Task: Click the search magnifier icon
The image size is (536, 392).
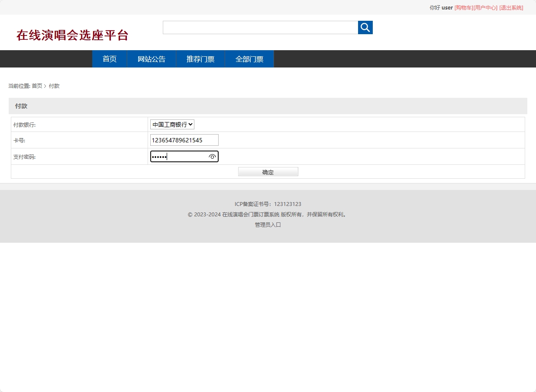Action: click(x=365, y=27)
